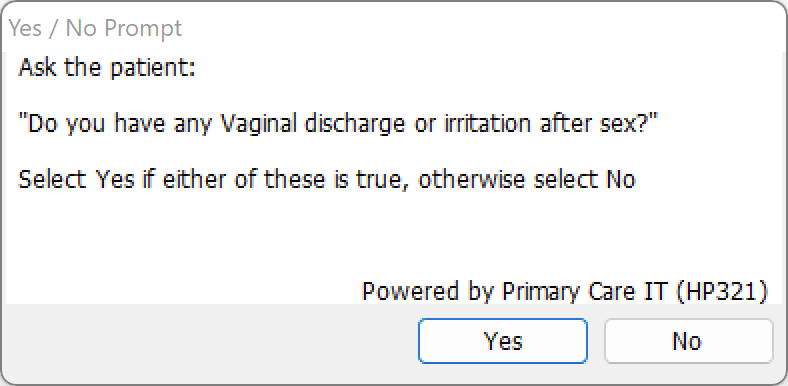Decline symptoms by choosing No
This screenshot has width=788, height=386.
pyautogui.click(x=688, y=341)
